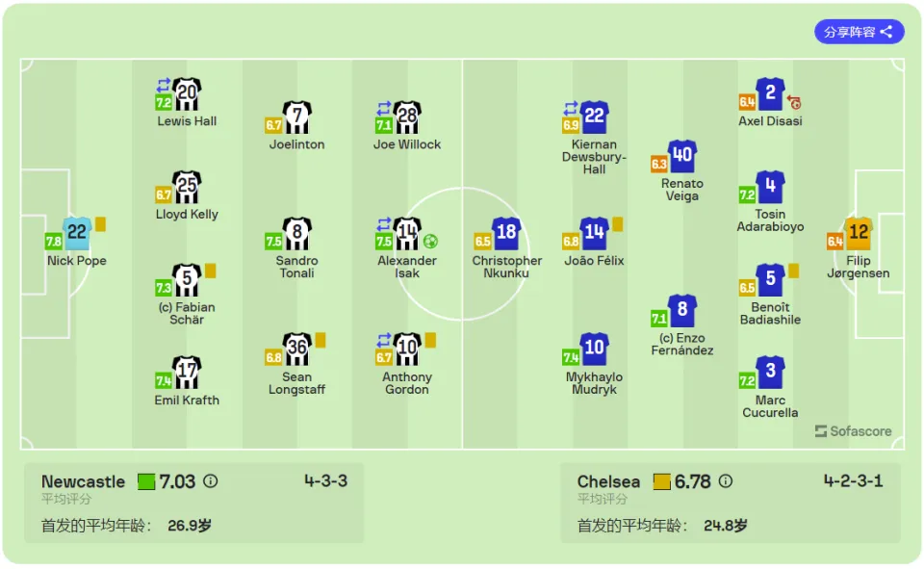
Task: Select Filip Jørgensen's orange number 12 shirt
Action: tap(859, 234)
